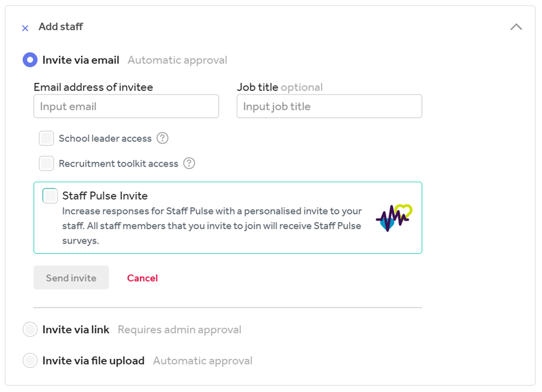The width and height of the screenshot is (542, 392).
Task: Select the Invite via file upload option
Action: click(x=30, y=360)
